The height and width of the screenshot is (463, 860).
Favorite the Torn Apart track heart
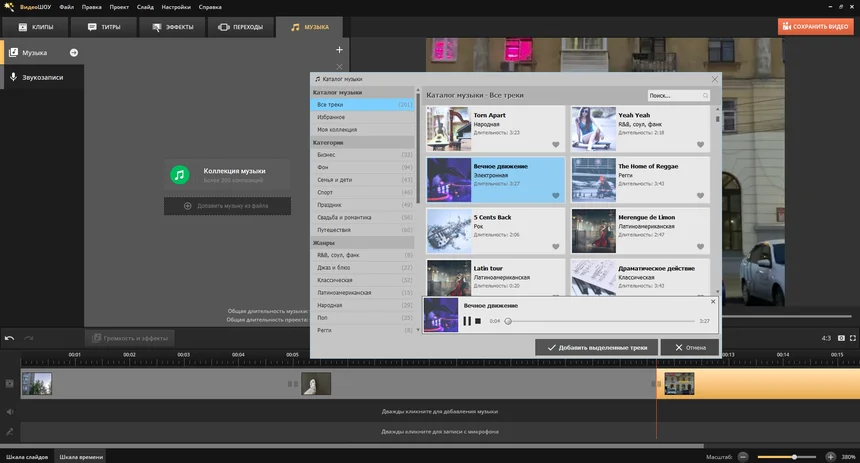point(556,145)
